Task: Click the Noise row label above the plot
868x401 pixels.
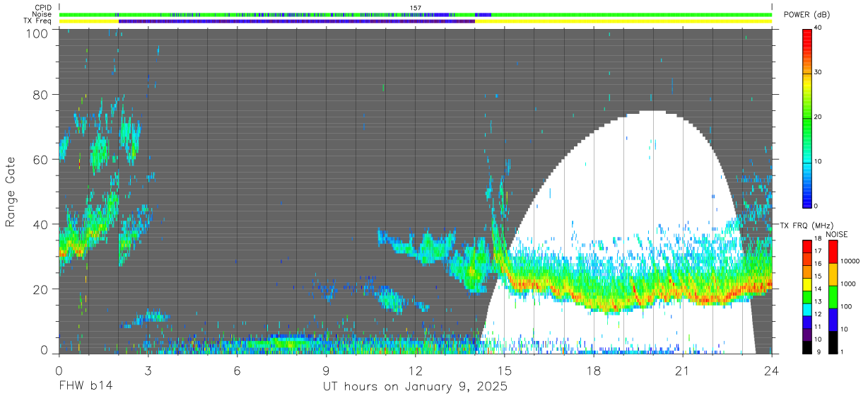Action: click(x=42, y=14)
